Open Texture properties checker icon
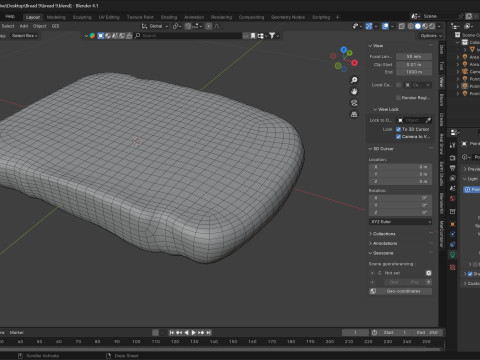The width and height of the screenshot is (480, 360). pyautogui.click(x=452, y=267)
